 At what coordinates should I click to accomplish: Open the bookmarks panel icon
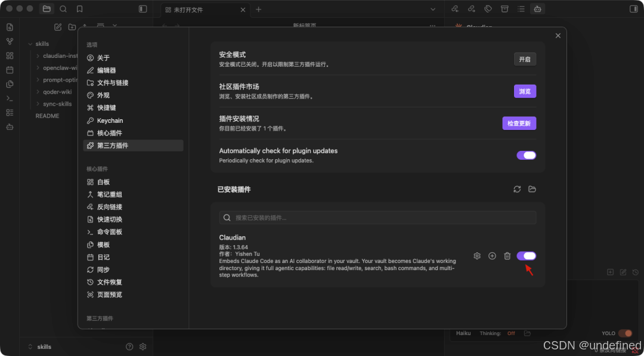point(80,8)
